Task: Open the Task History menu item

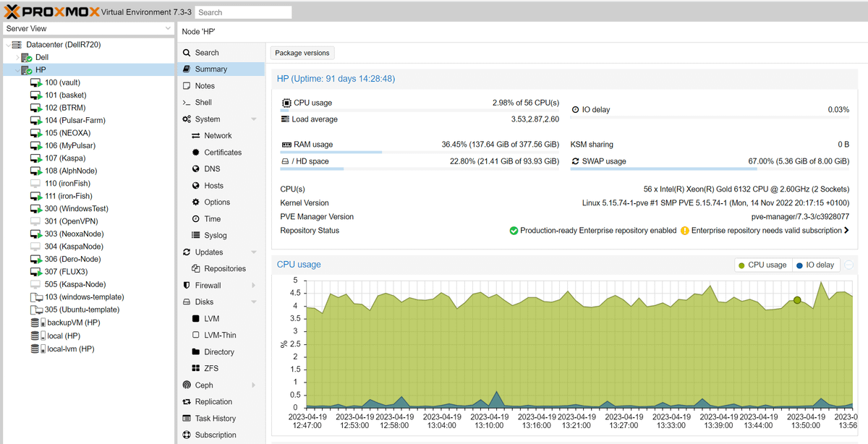Action: click(215, 419)
